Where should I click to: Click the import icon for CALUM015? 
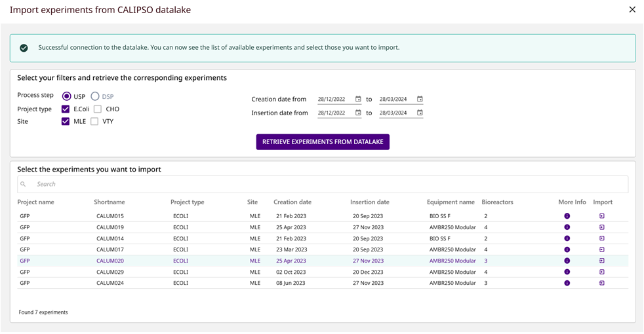coord(601,216)
